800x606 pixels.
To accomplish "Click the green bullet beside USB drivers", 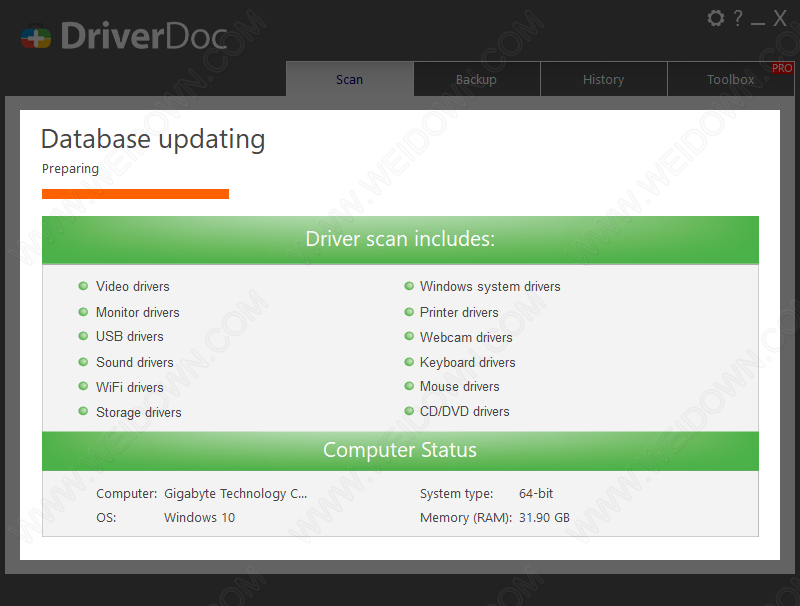I will (83, 336).
